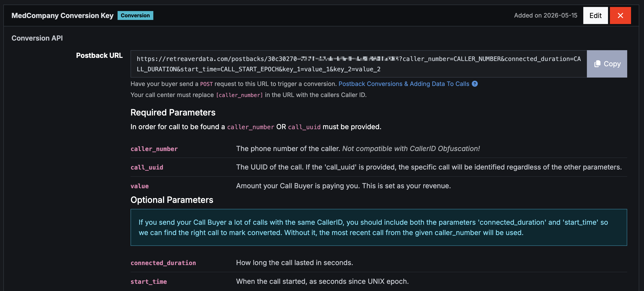Click the red X delete button
The width and height of the screenshot is (644, 291).
pos(620,16)
